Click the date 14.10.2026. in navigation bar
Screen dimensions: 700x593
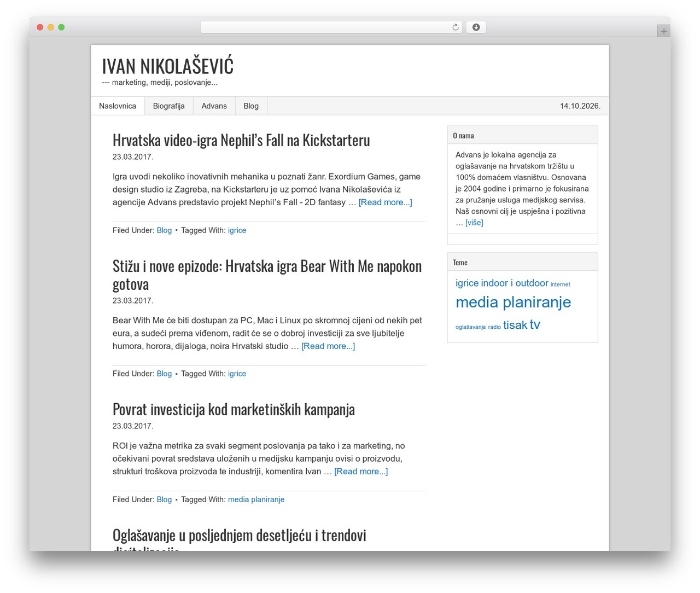(x=580, y=106)
